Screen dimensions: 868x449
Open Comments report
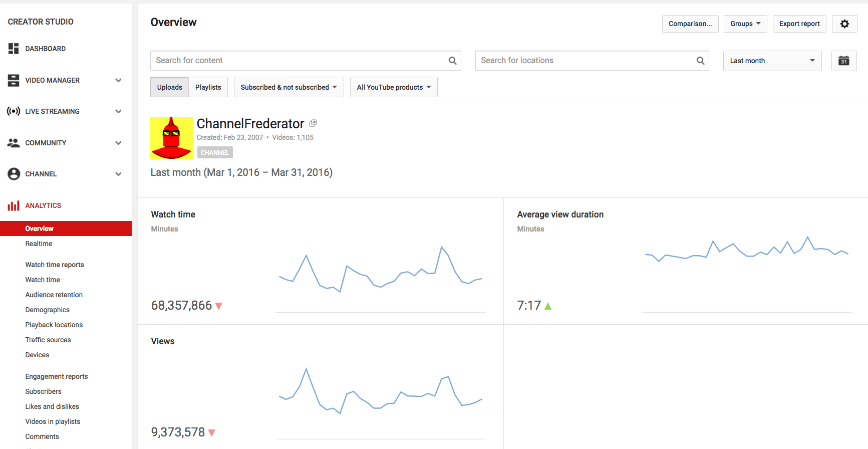[42, 436]
